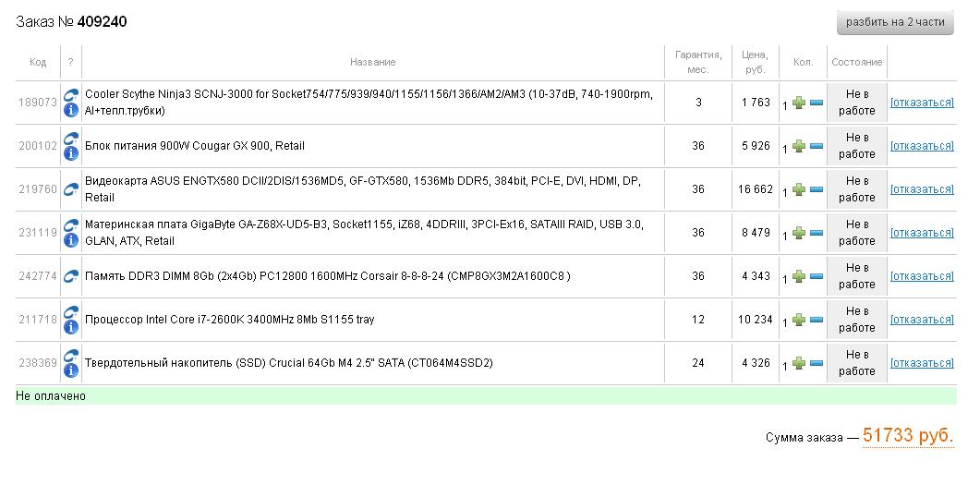Select product code 231119
Viewport: 980px width, 485px height.
tap(38, 233)
